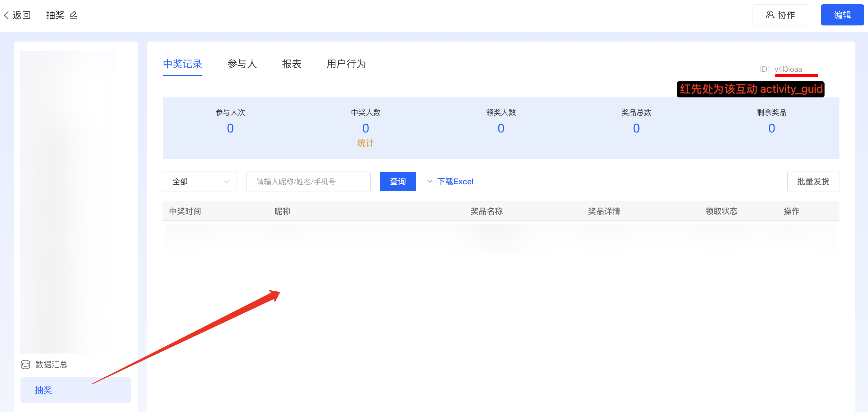
Task: Open the 报表 tab
Action: [x=292, y=64]
